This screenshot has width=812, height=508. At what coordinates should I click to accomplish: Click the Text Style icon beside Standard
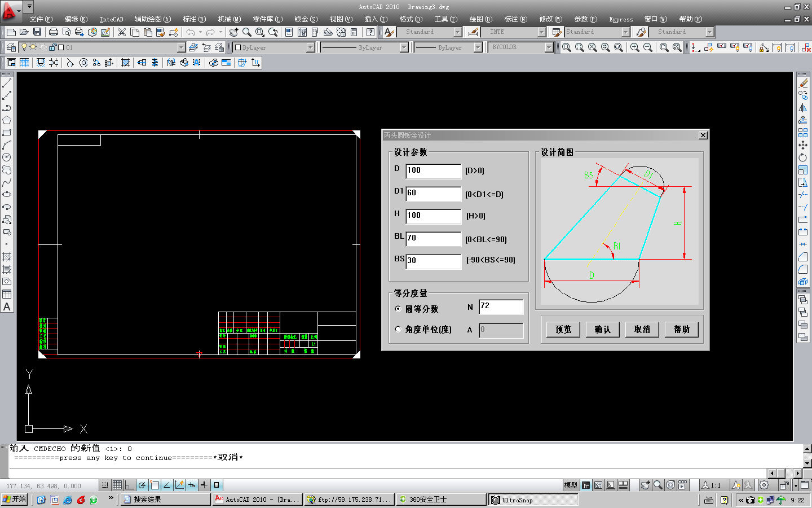point(389,32)
